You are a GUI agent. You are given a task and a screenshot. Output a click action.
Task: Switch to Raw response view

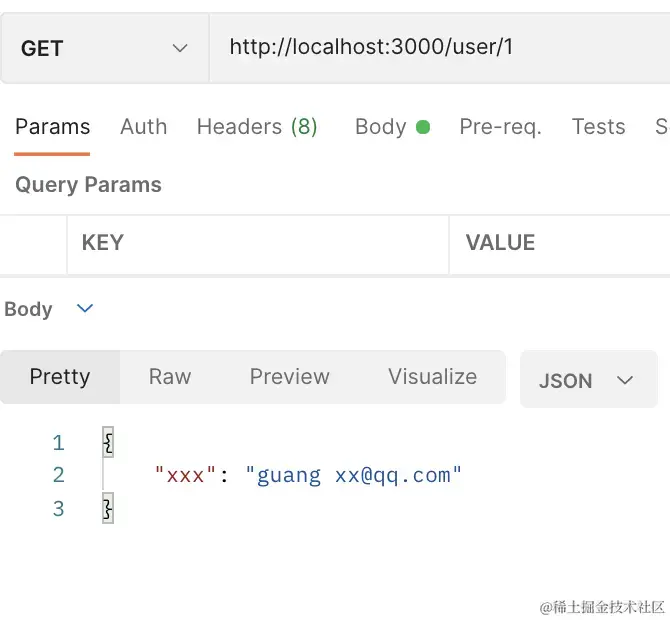(x=170, y=377)
